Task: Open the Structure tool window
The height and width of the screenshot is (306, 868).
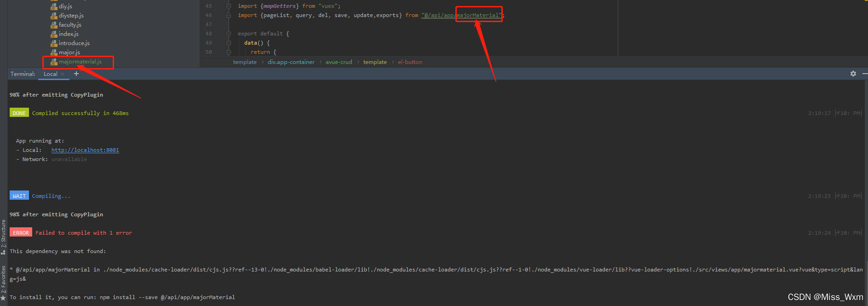Action: point(3,237)
